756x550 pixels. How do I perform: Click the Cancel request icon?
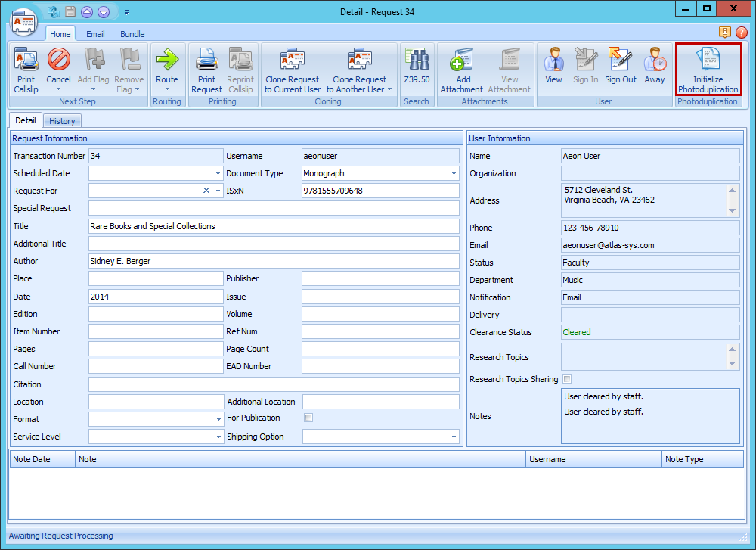click(58, 61)
